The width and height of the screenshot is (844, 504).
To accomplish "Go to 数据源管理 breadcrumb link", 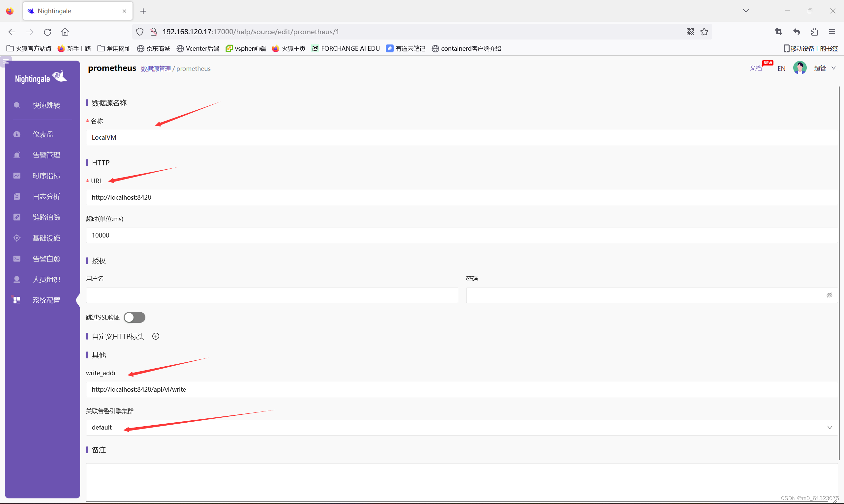I will click(x=156, y=69).
